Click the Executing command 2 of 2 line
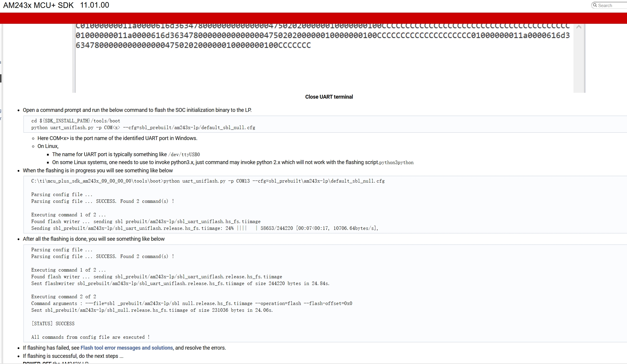Image resolution: width=627 pixels, height=364 pixels. (64, 297)
